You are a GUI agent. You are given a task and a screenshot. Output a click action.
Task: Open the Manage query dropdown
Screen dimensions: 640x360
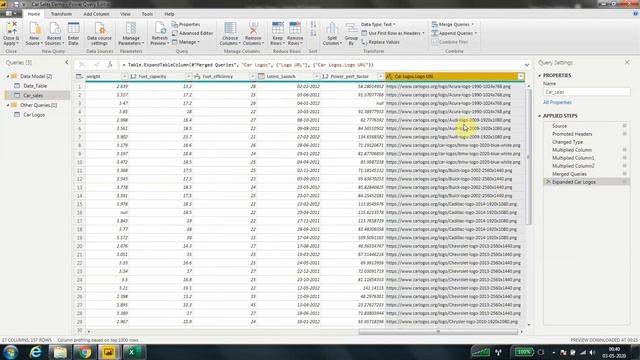(186, 42)
